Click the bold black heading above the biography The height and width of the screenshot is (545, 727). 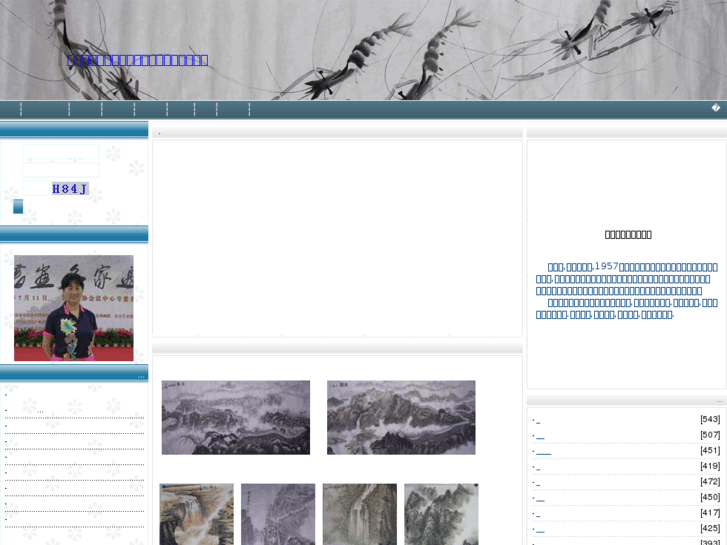pyautogui.click(x=628, y=235)
